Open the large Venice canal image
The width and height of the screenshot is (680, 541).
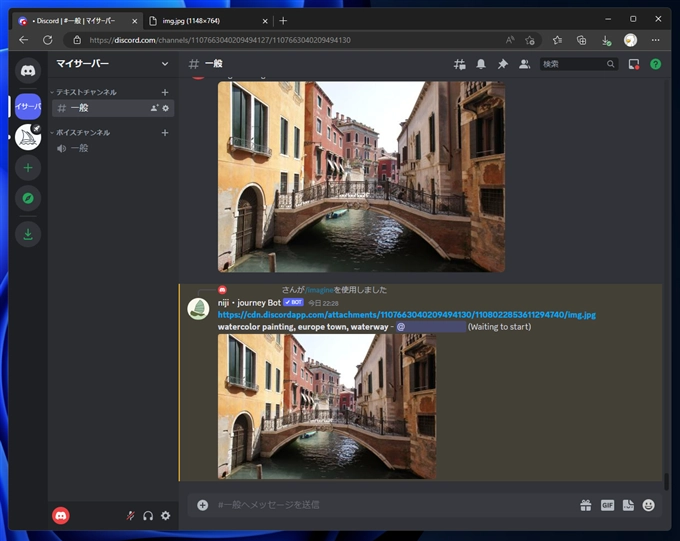[361, 177]
